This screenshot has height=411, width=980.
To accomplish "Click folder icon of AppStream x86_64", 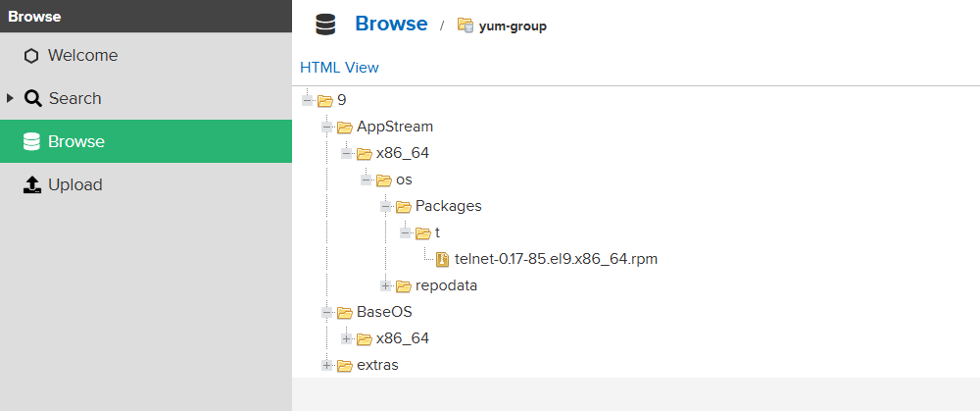I will pos(365,154).
